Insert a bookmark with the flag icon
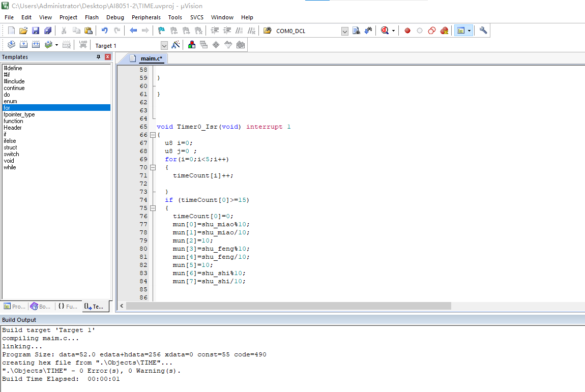This screenshot has height=392, width=585. pos(161,31)
